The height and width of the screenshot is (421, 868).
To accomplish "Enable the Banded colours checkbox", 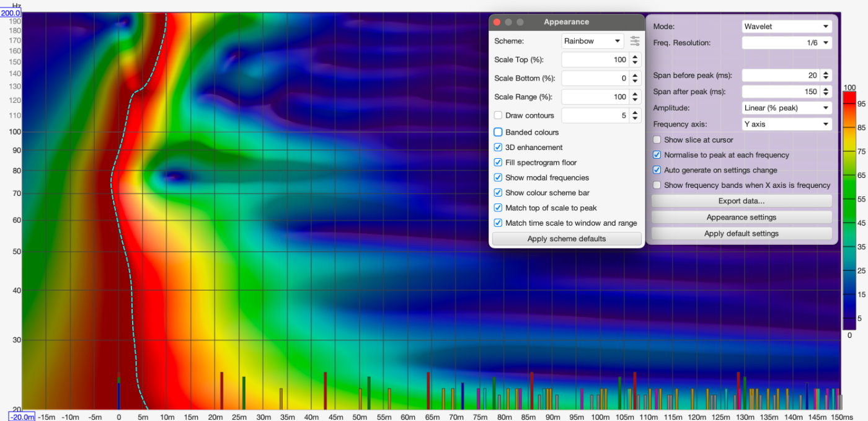I will click(x=498, y=132).
